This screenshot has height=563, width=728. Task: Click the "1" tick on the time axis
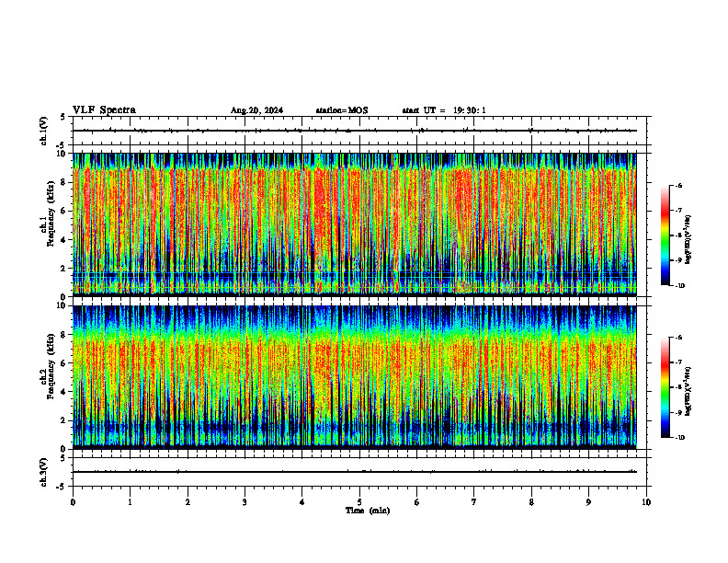pyautogui.click(x=130, y=502)
